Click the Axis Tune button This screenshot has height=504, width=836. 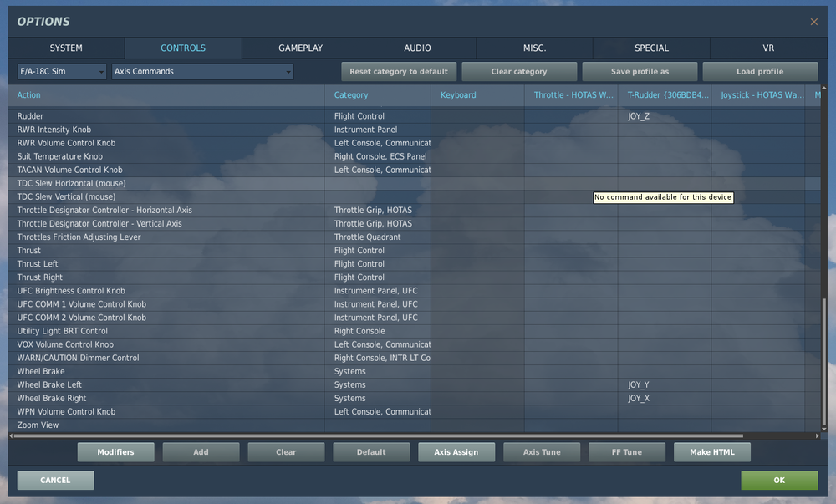(542, 452)
